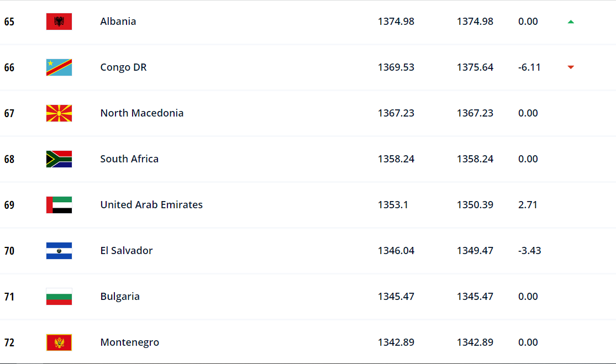Click the South Africa flag icon

click(59, 159)
